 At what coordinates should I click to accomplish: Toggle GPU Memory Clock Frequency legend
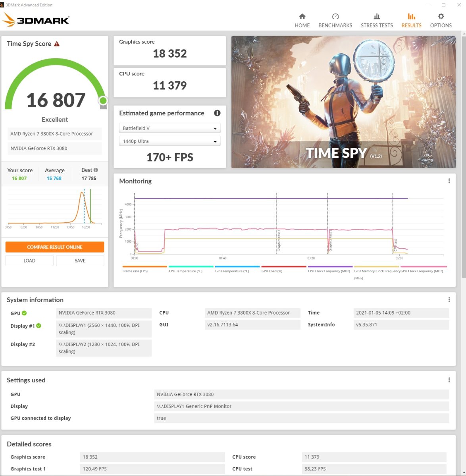point(377,273)
